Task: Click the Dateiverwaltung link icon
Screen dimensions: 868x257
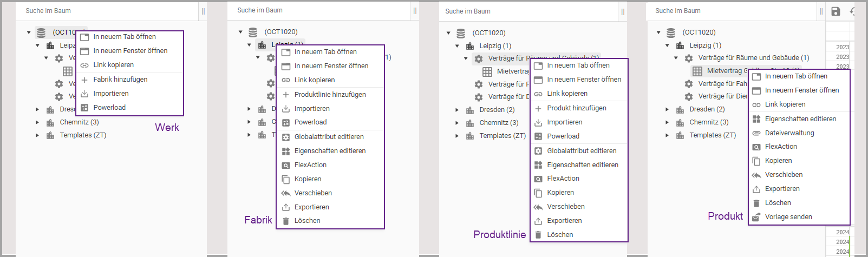Action: coord(756,133)
